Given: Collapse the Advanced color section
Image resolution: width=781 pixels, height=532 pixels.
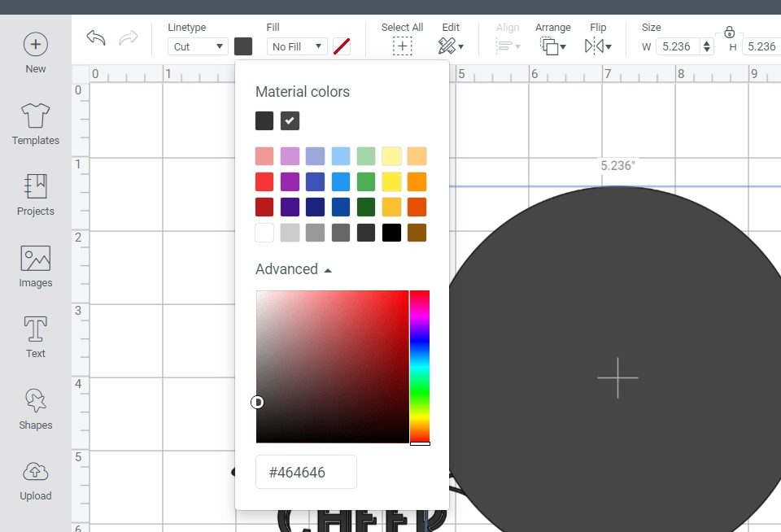Looking at the screenshot, I should pyautogui.click(x=294, y=269).
